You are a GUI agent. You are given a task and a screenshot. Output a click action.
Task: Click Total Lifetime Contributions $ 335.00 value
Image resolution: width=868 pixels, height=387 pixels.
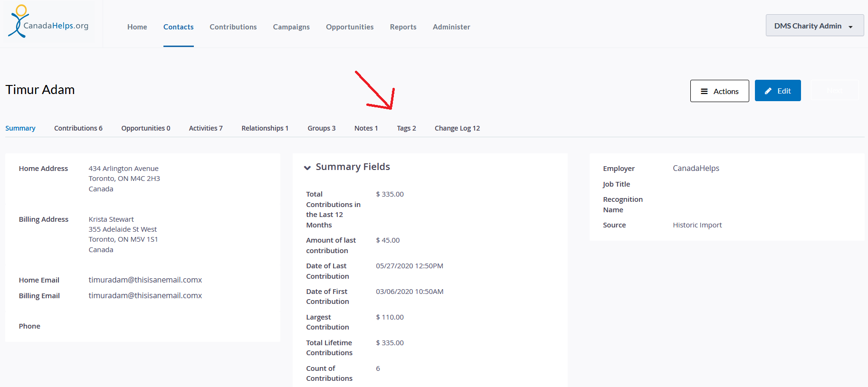(390, 343)
